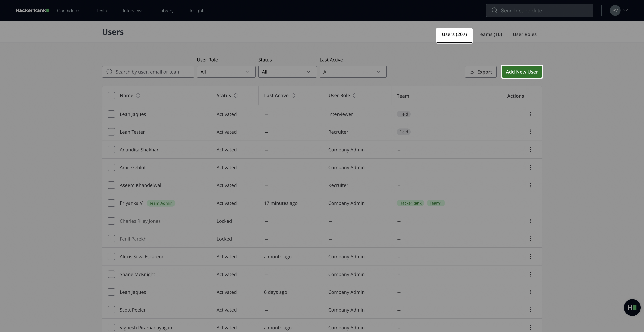Select Priyanka V's row checkbox
This screenshot has width=644, height=332.
tap(111, 203)
